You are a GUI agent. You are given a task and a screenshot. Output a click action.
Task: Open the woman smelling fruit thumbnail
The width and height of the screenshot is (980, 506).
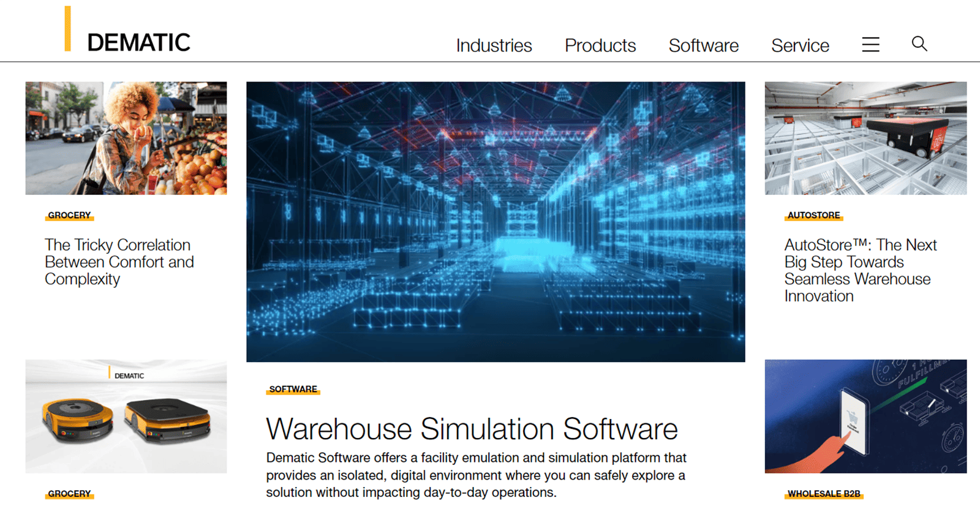(x=126, y=138)
